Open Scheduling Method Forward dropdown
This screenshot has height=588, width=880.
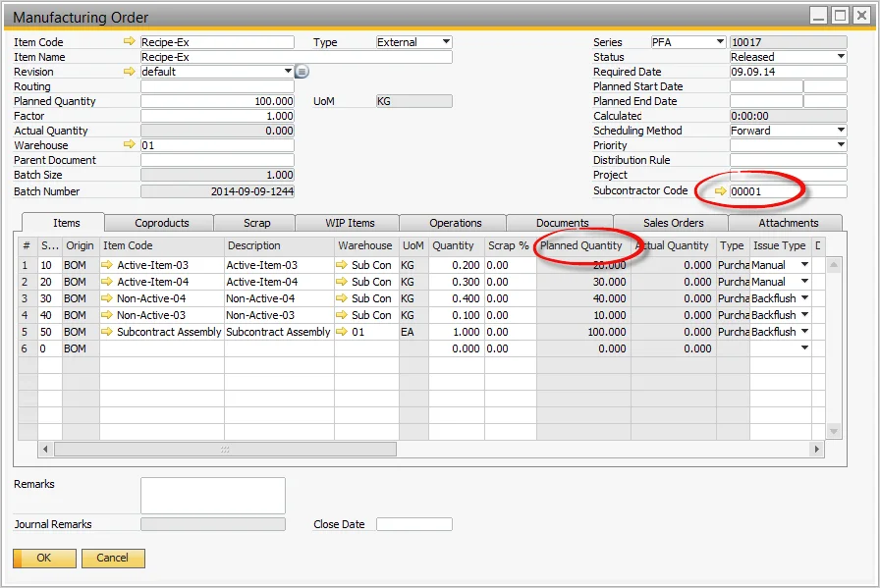pyautogui.click(x=841, y=131)
